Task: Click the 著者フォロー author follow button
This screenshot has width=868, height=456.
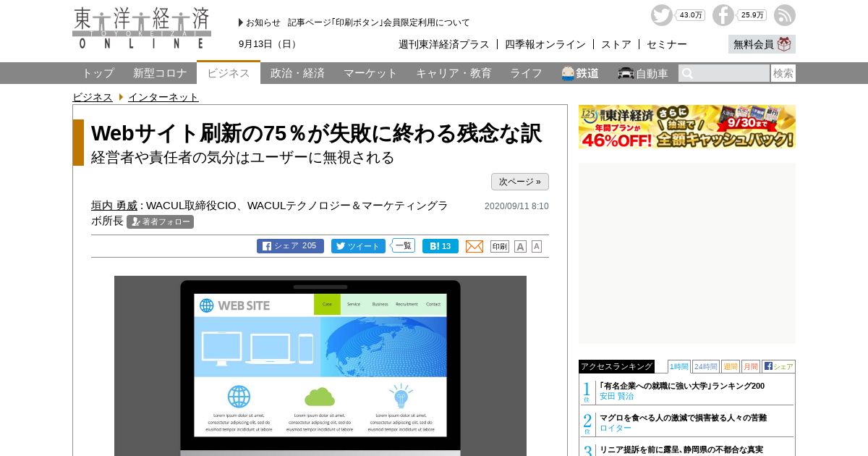Action: [160, 221]
